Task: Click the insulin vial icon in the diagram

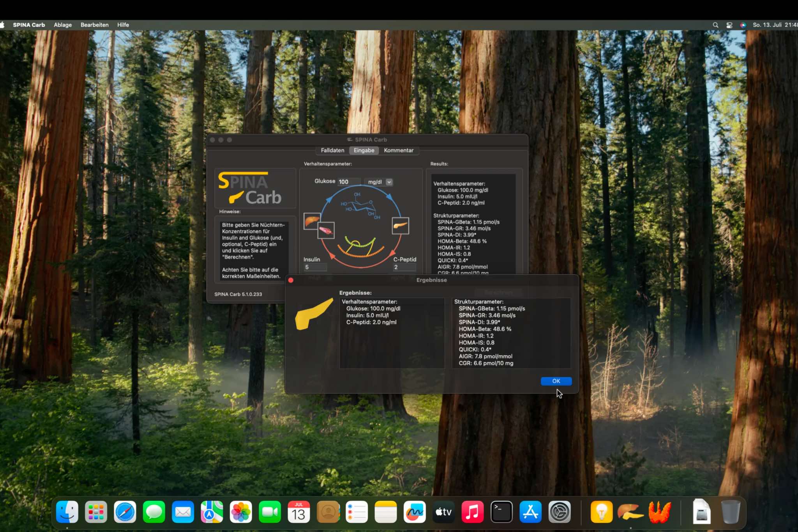Action: (326, 230)
